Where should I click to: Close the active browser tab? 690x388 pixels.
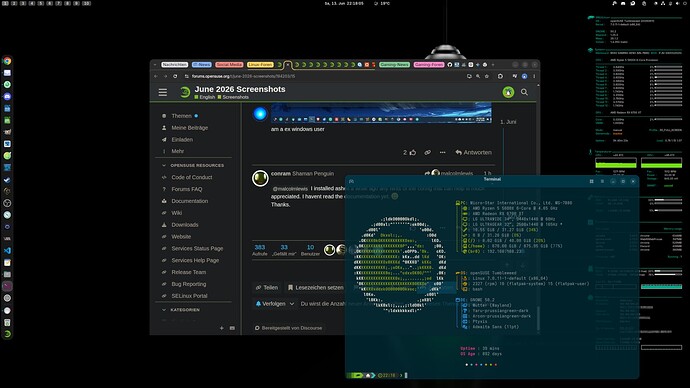pos(288,65)
